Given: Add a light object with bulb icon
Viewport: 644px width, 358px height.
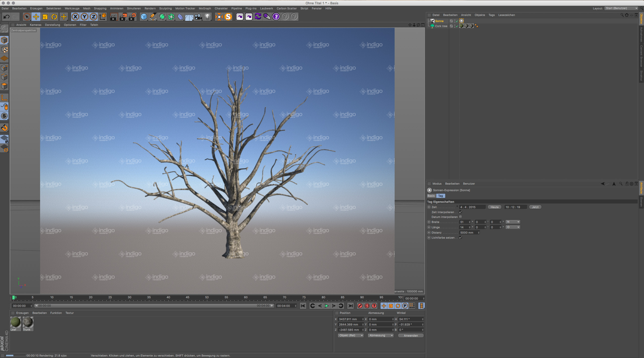Looking at the screenshot, I should [x=208, y=17].
